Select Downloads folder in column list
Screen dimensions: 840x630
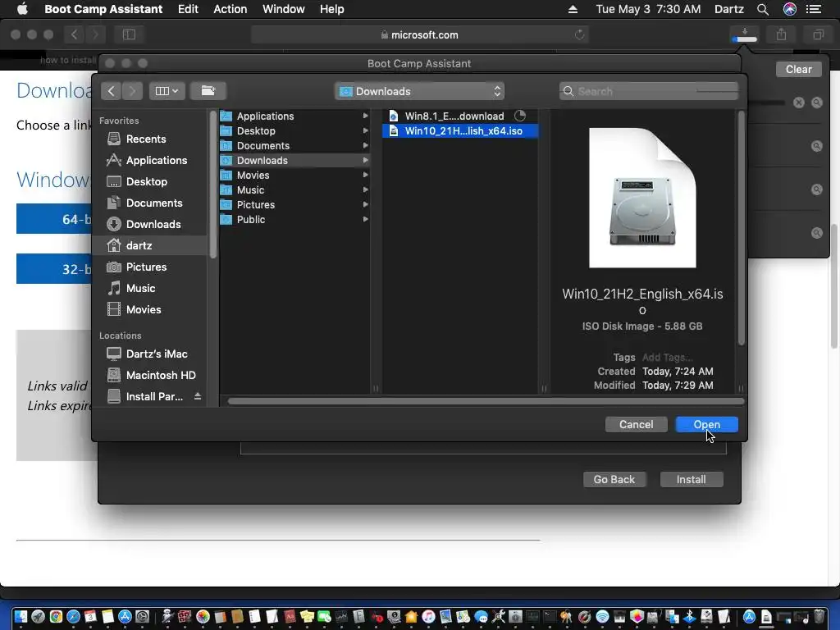[294, 160]
